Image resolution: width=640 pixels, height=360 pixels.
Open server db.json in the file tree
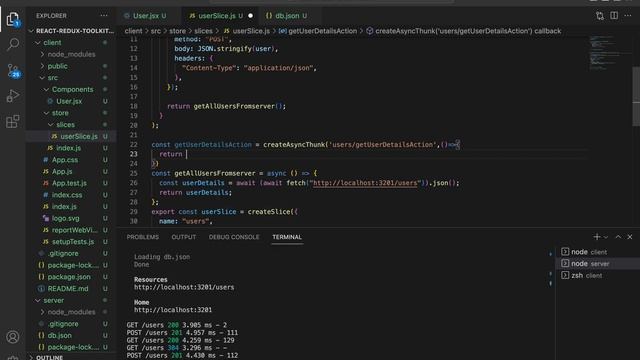[60, 335]
